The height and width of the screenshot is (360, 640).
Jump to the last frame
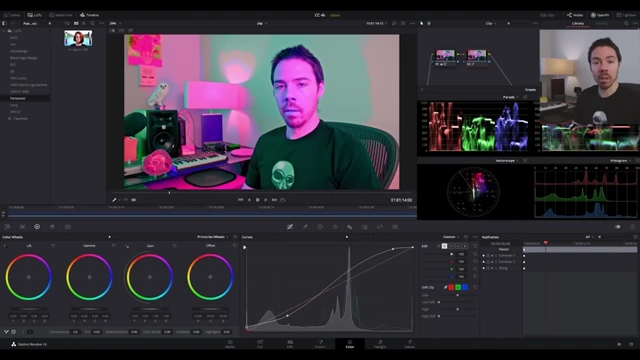[274, 200]
